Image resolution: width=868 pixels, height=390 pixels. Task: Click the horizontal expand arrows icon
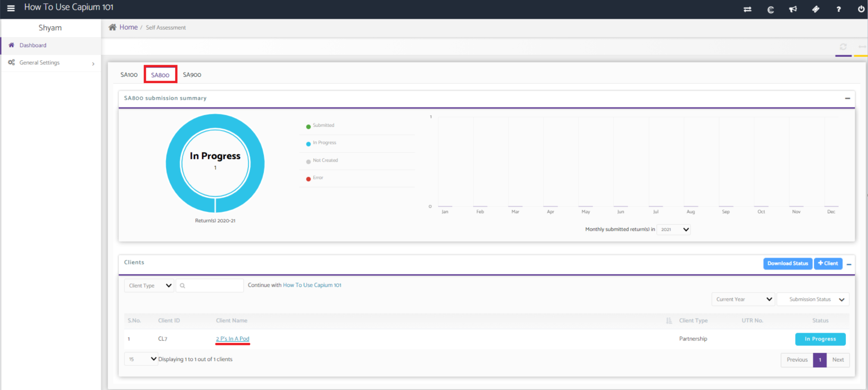[862, 47]
